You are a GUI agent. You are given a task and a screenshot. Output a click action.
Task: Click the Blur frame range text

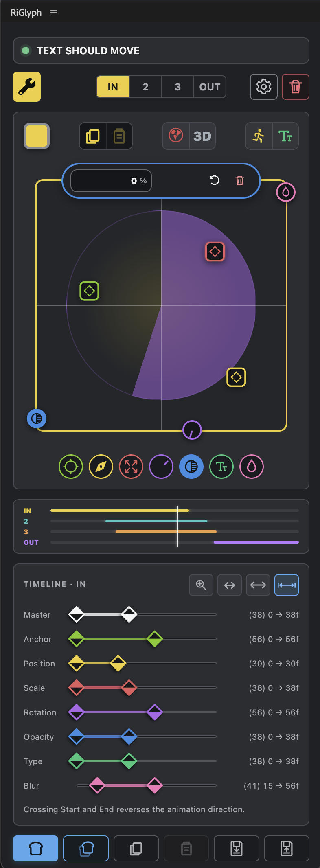point(271,786)
